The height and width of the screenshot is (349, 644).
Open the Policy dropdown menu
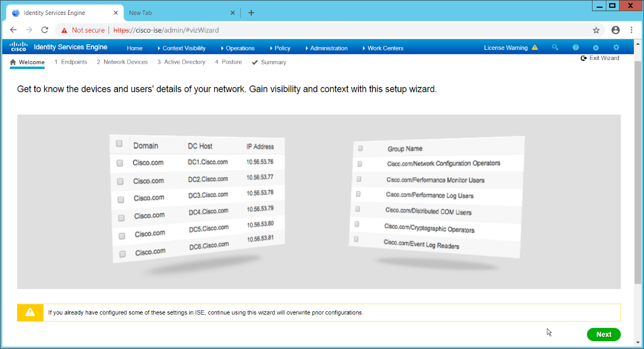282,48
